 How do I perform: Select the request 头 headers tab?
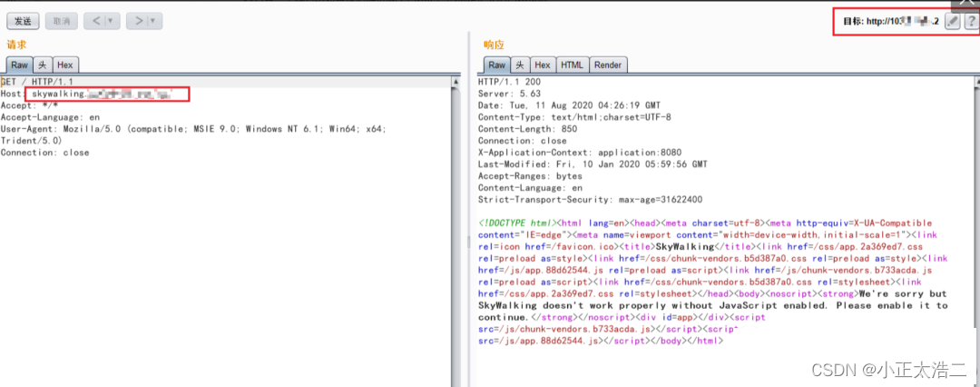coord(43,64)
